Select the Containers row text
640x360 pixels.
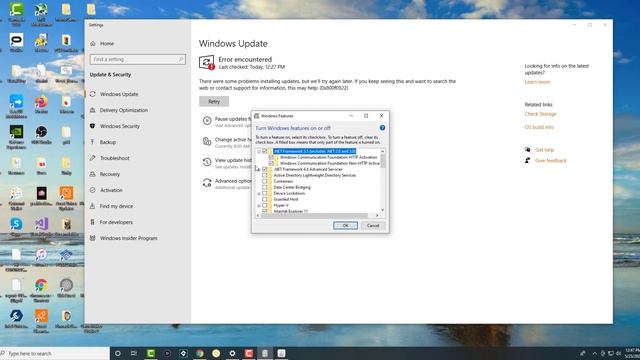[283, 181]
